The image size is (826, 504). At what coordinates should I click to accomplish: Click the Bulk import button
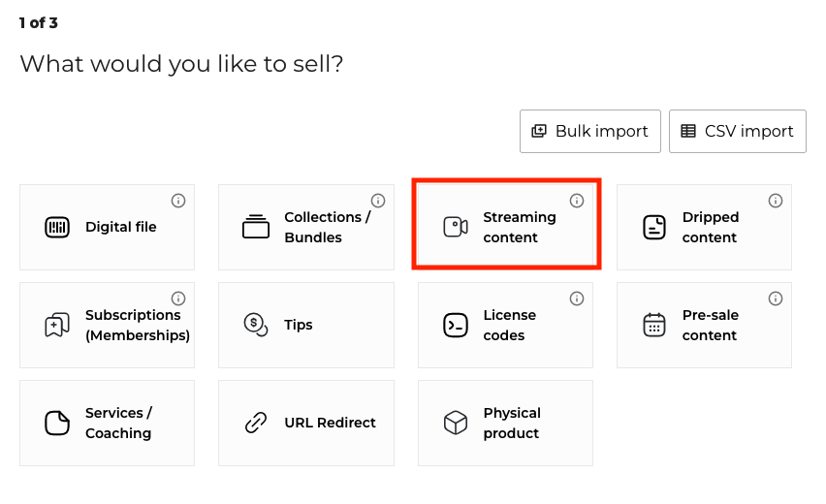[x=590, y=131]
